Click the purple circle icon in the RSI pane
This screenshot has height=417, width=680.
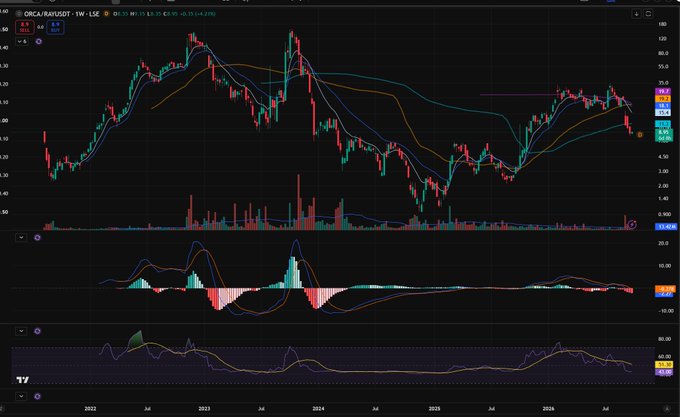pos(38,331)
